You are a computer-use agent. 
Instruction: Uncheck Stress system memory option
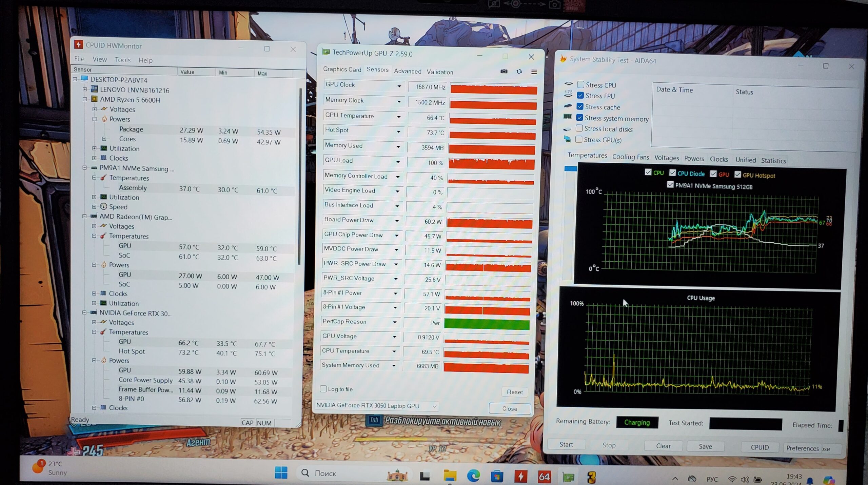click(579, 118)
